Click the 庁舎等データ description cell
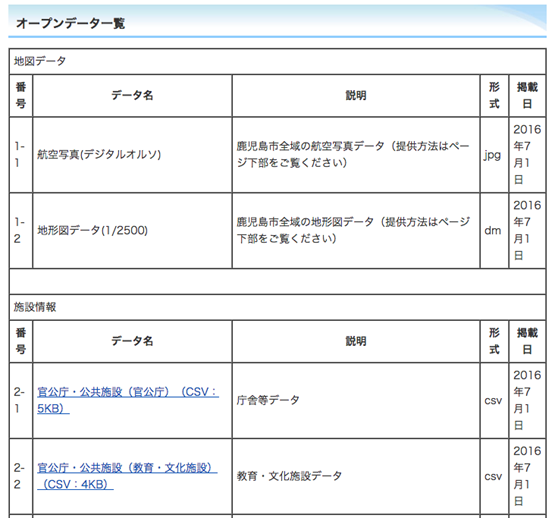The height and width of the screenshot is (518, 555). [356, 400]
